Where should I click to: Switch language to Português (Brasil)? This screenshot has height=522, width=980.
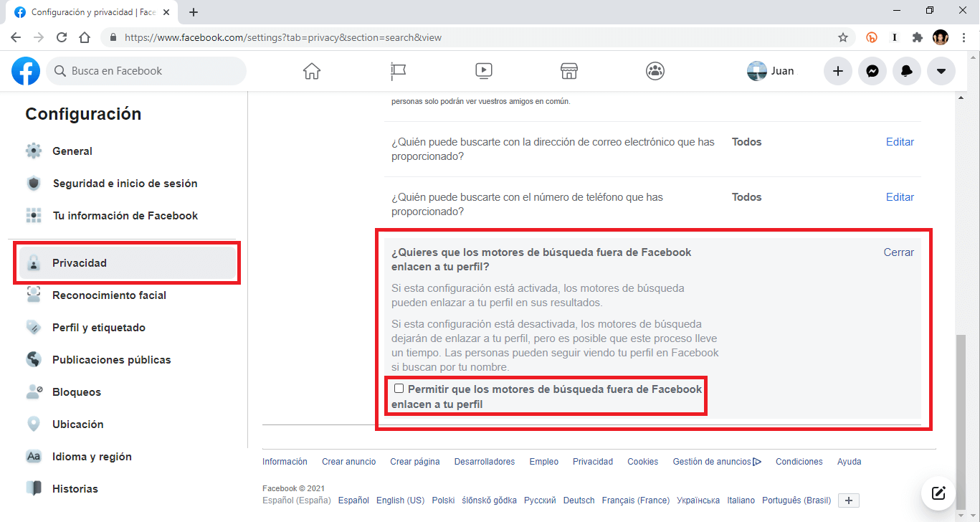coord(796,500)
